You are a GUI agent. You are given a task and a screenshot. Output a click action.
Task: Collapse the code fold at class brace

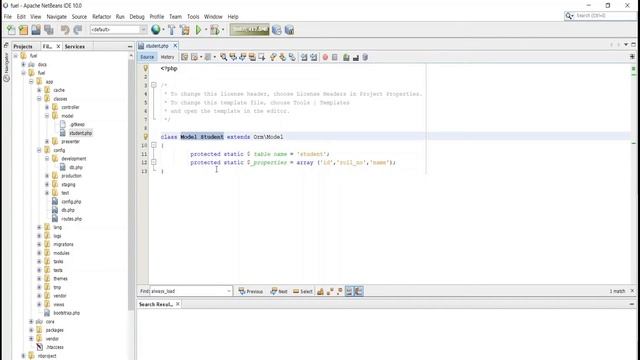point(154,145)
